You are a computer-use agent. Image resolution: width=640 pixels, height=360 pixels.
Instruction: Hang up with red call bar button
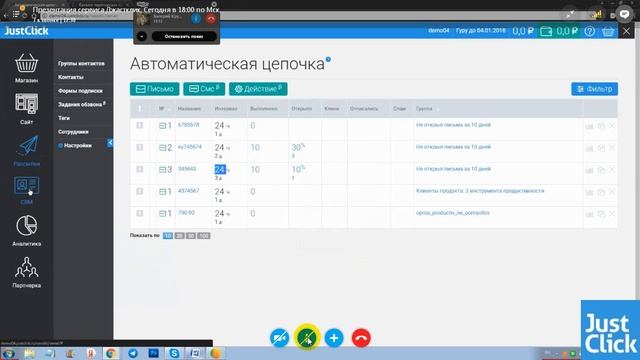coord(361,338)
